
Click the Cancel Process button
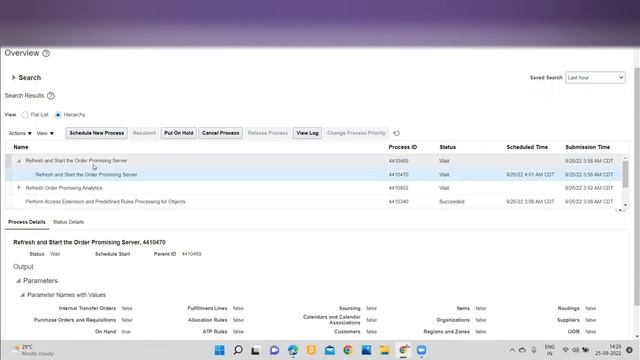[220, 133]
